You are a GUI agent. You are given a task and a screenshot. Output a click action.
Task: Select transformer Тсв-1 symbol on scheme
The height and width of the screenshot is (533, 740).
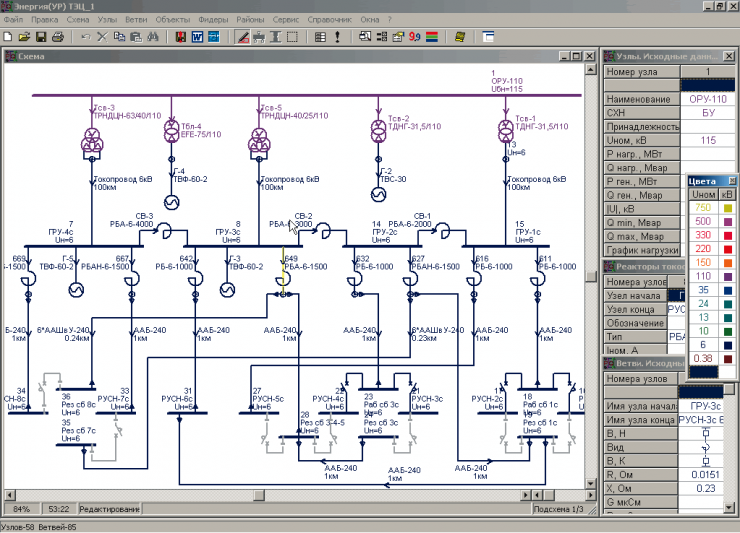point(505,131)
